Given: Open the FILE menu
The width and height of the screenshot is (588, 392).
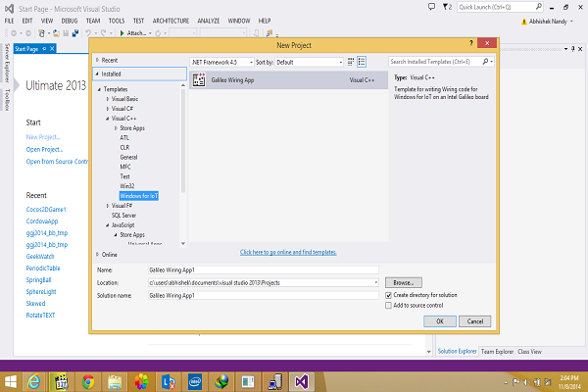Looking at the screenshot, I should pos(9,21).
